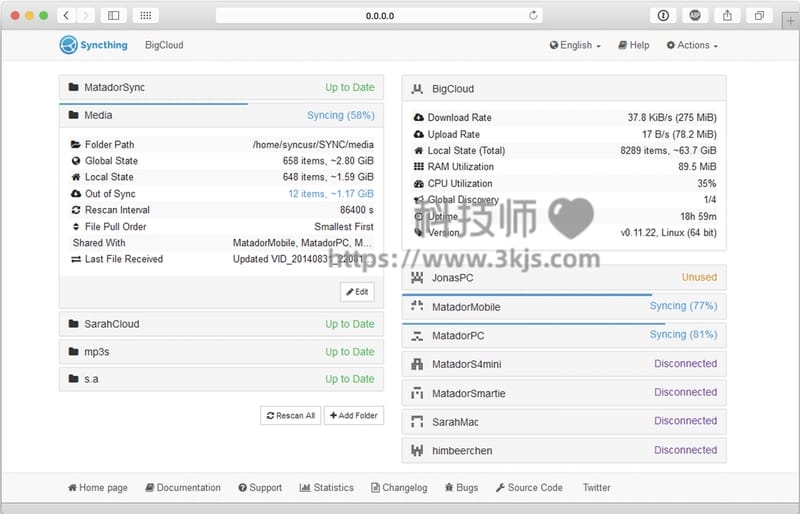Open the Support footer link
The width and height of the screenshot is (800, 514).
tap(260, 487)
